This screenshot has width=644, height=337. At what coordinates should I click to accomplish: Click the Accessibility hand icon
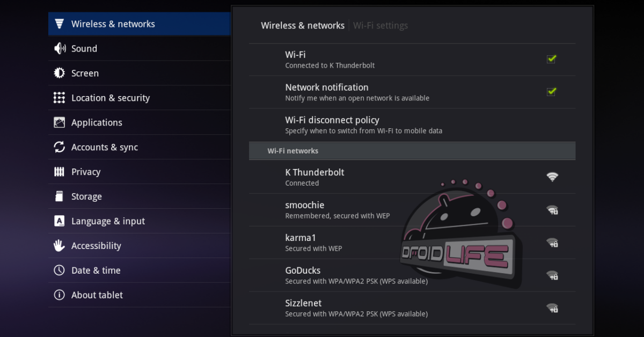point(60,246)
